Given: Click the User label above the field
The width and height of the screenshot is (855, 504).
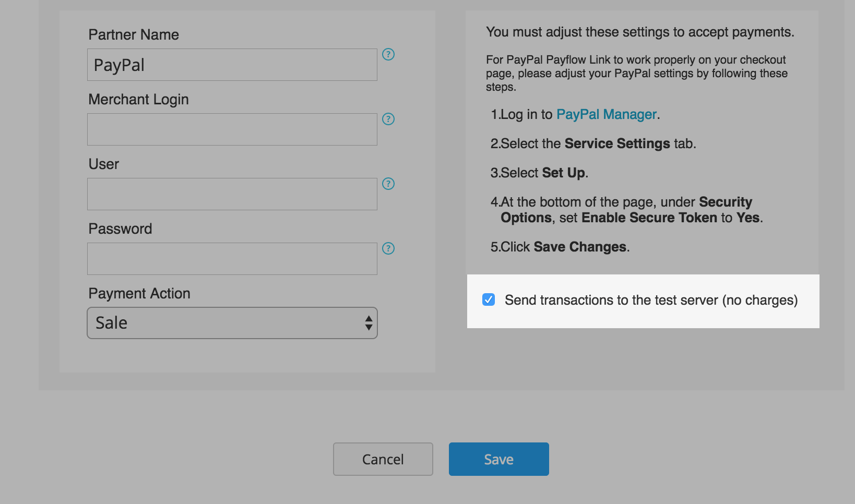Looking at the screenshot, I should 104,164.
